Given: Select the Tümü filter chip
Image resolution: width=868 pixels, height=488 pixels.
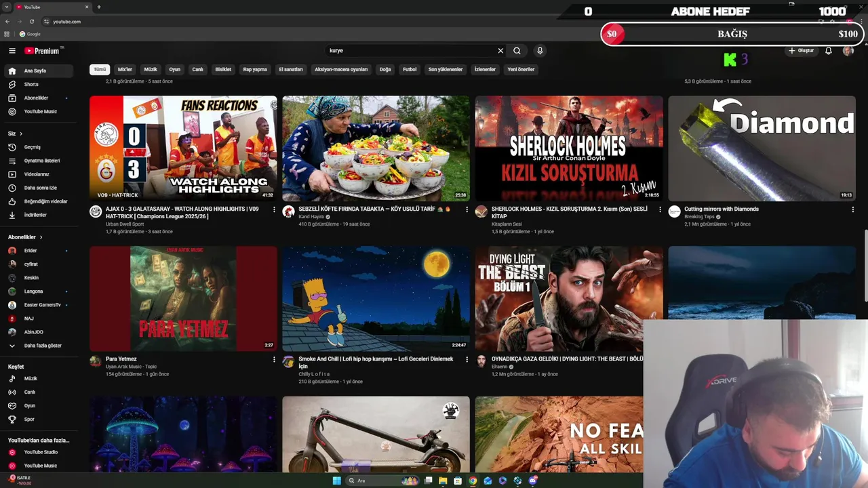Looking at the screenshot, I should tap(100, 69).
